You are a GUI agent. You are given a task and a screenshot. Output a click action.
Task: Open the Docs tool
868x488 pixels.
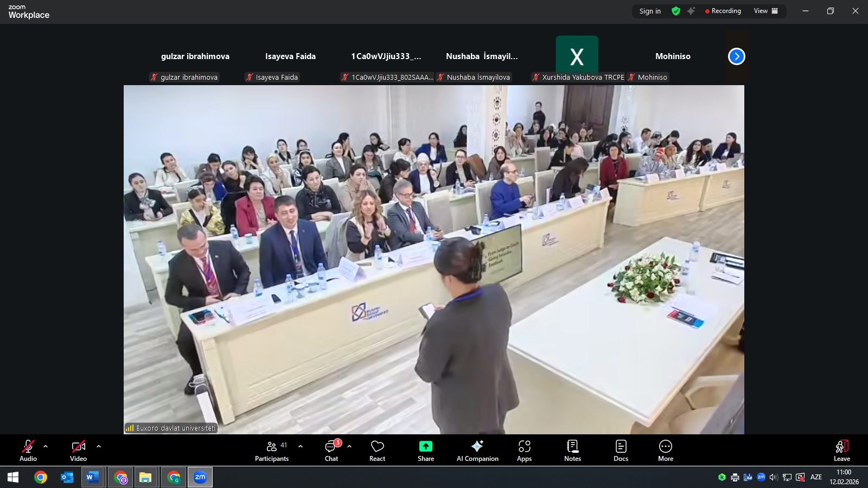[x=621, y=450]
